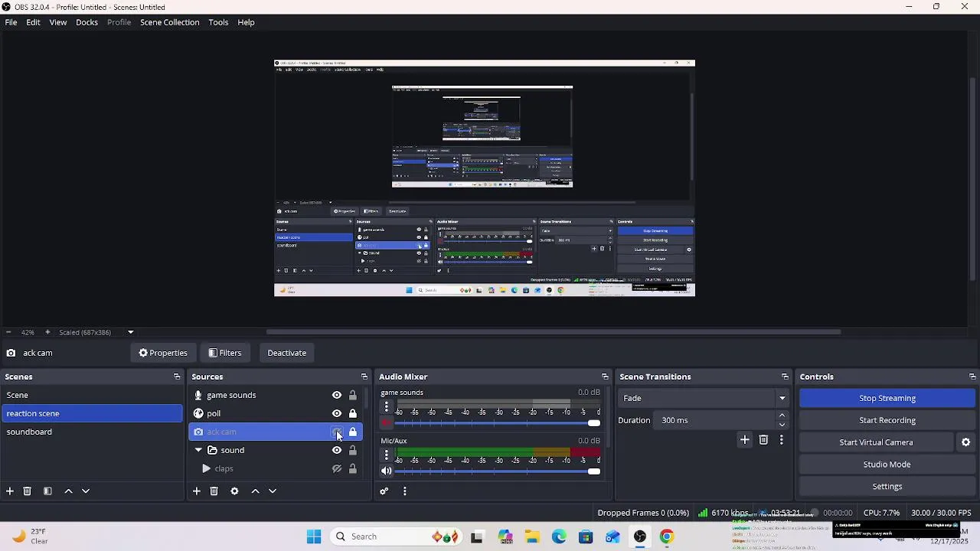
Task: Unmute game sounds in Audio Mixer
Action: 387,423
